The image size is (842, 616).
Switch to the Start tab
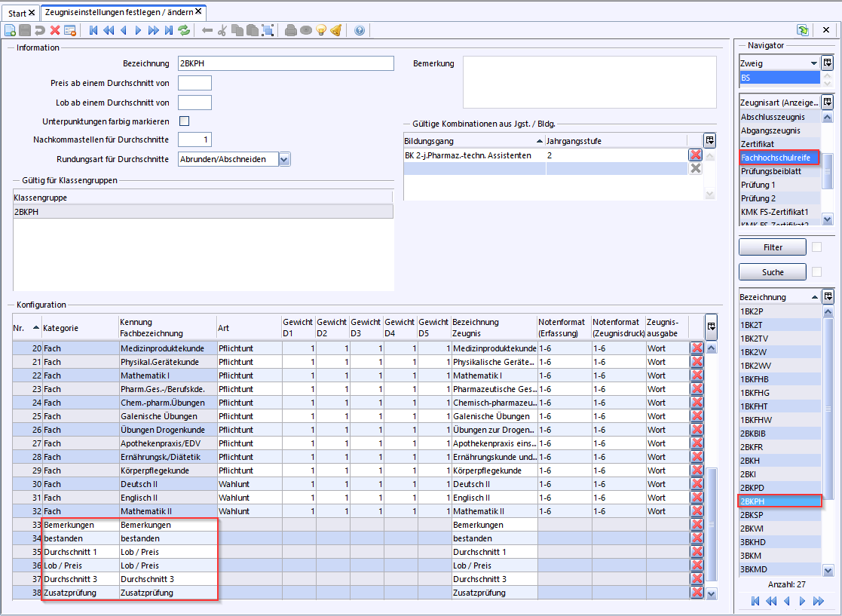click(17, 14)
